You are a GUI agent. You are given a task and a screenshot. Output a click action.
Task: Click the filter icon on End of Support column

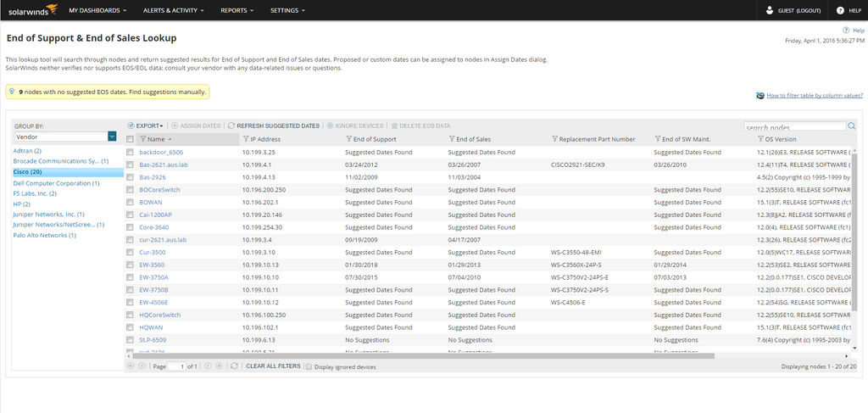coord(348,139)
